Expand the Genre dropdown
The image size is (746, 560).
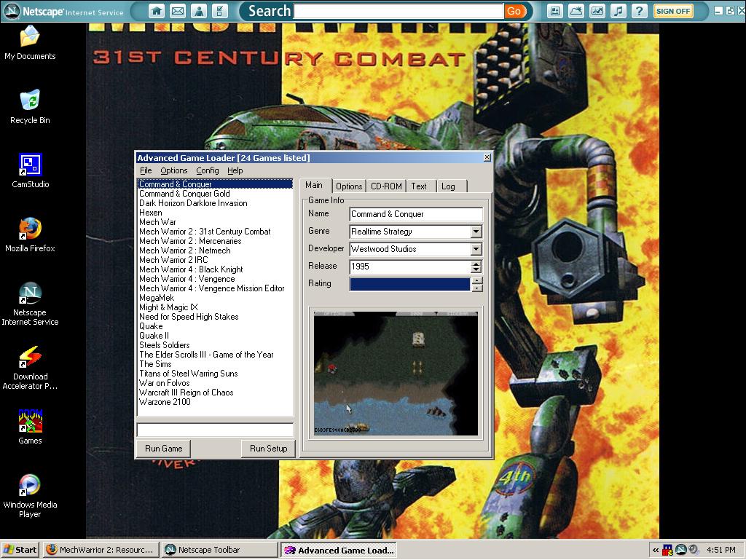[476, 232]
